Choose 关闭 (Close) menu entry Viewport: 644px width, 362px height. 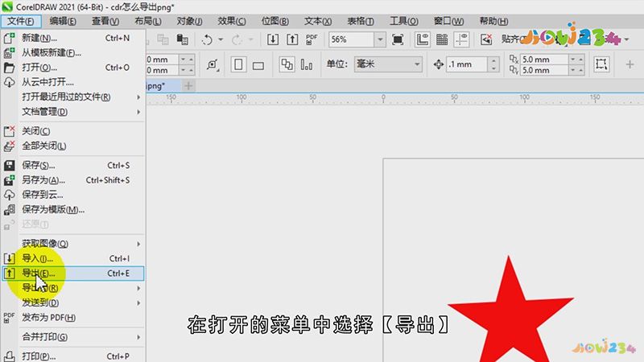point(73,131)
